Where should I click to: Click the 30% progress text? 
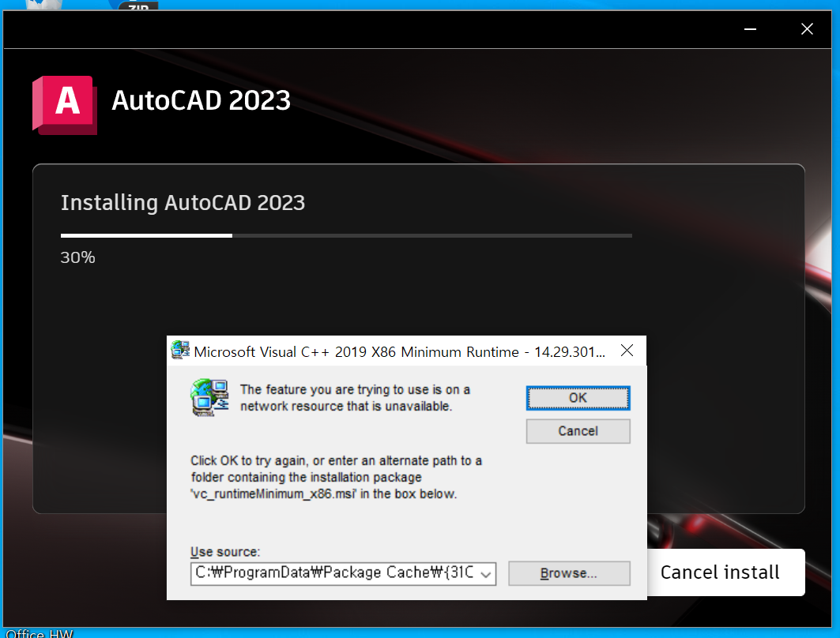77,257
